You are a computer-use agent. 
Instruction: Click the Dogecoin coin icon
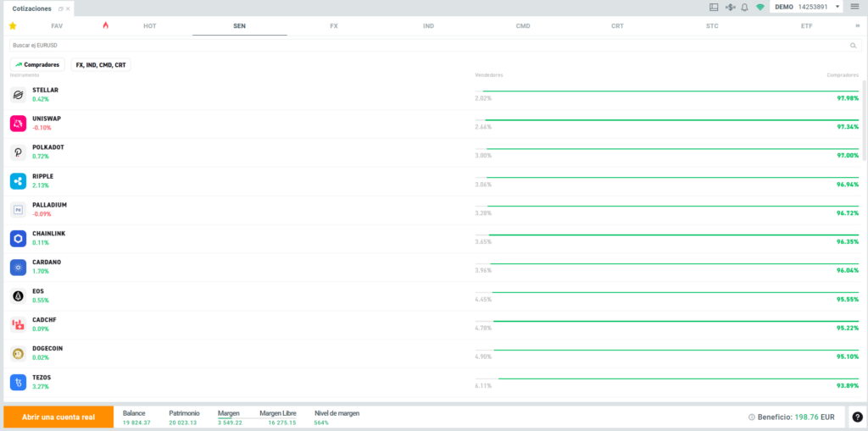tap(19, 354)
